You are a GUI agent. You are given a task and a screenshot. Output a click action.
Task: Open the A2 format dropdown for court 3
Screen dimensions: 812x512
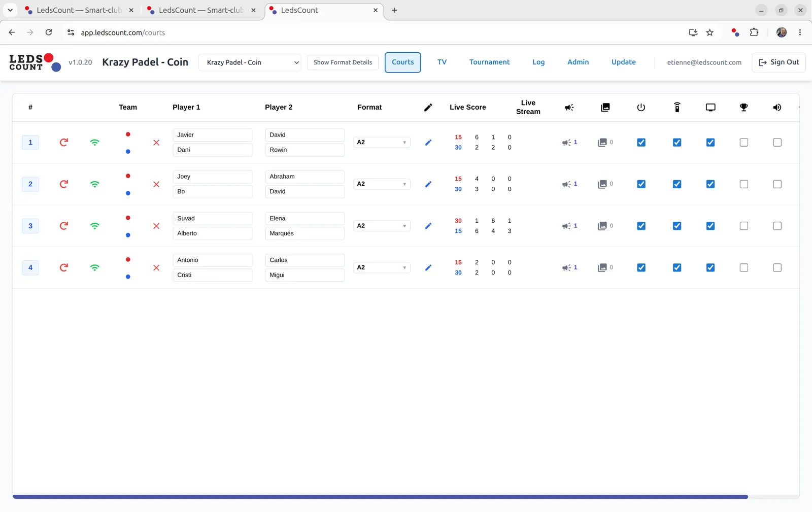382,226
